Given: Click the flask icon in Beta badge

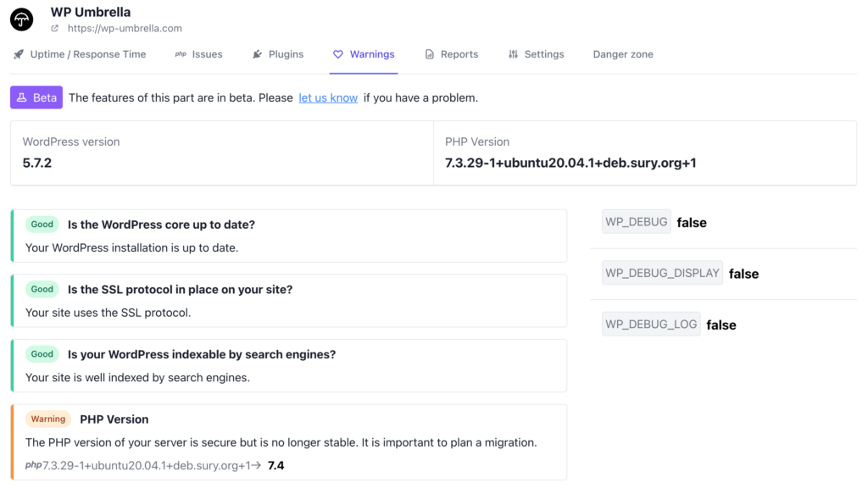Looking at the screenshot, I should coord(21,97).
